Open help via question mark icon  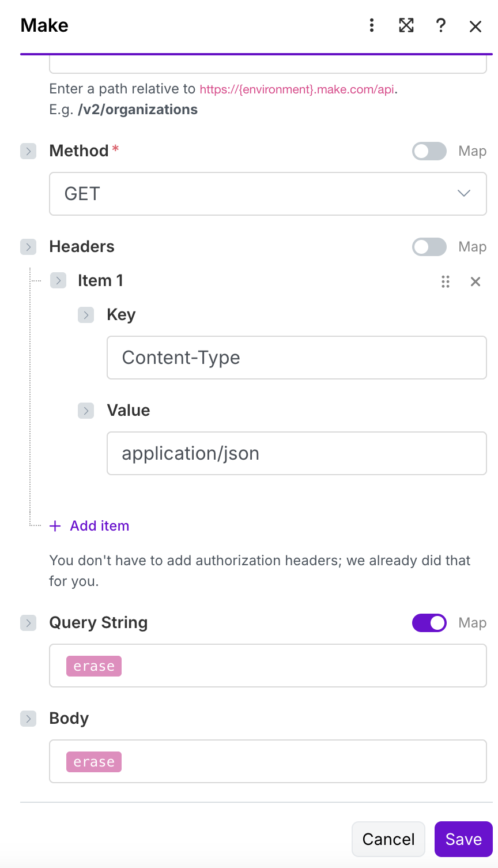click(x=441, y=25)
